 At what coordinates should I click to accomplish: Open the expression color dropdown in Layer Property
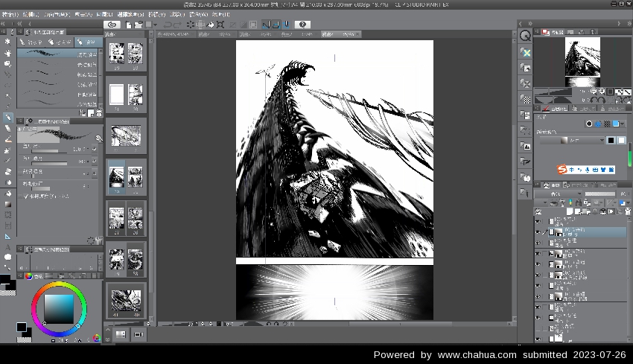pyautogui.click(x=573, y=141)
